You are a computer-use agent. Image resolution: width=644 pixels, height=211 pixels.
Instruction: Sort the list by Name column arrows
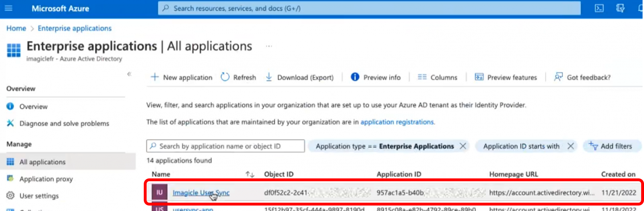(250, 174)
